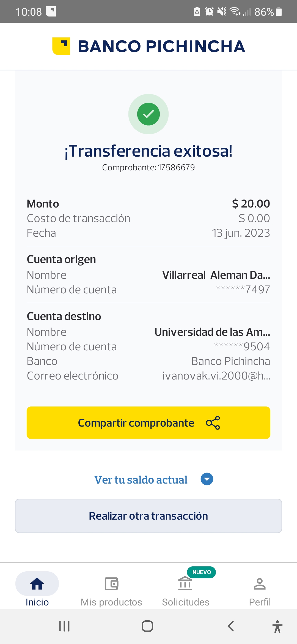The height and width of the screenshot is (644, 297).
Task: Tap the share icon on Compartir comprobante
Action: (213, 423)
